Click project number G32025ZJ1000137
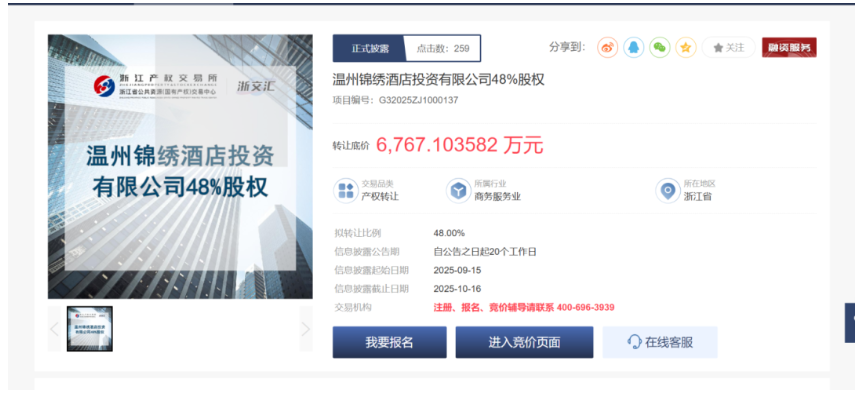This screenshot has height=396, width=858. pos(419,100)
